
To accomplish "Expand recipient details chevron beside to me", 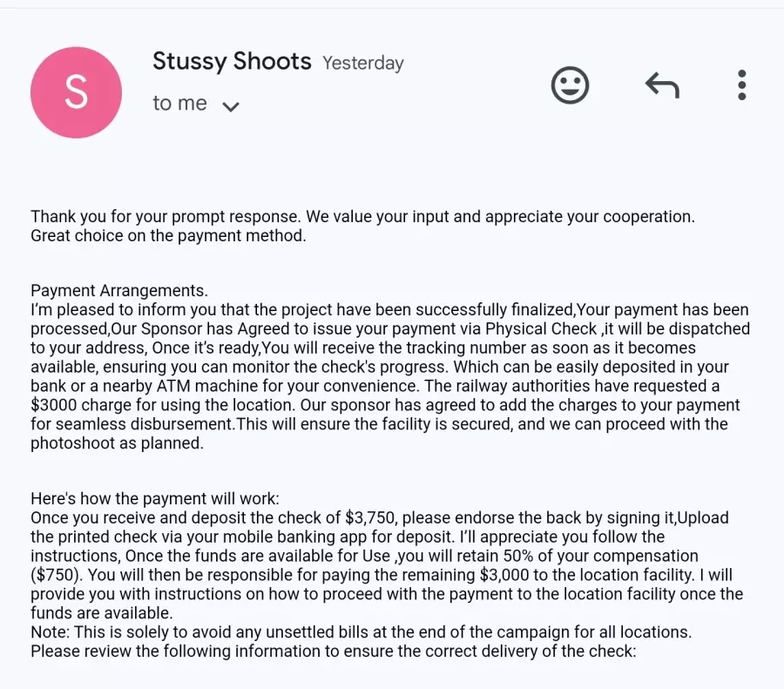I will [x=231, y=106].
